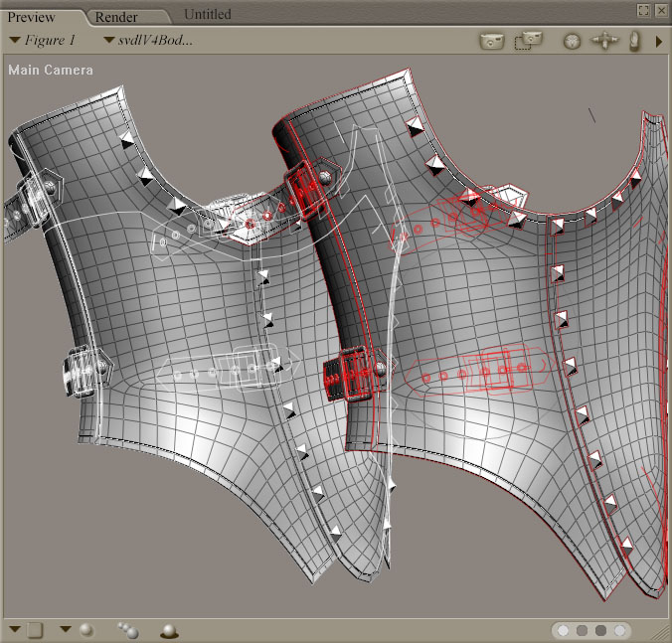672x643 pixels.
Task: Toggle depth cueing spheres icon
Action: pyautogui.click(x=127, y=629)
